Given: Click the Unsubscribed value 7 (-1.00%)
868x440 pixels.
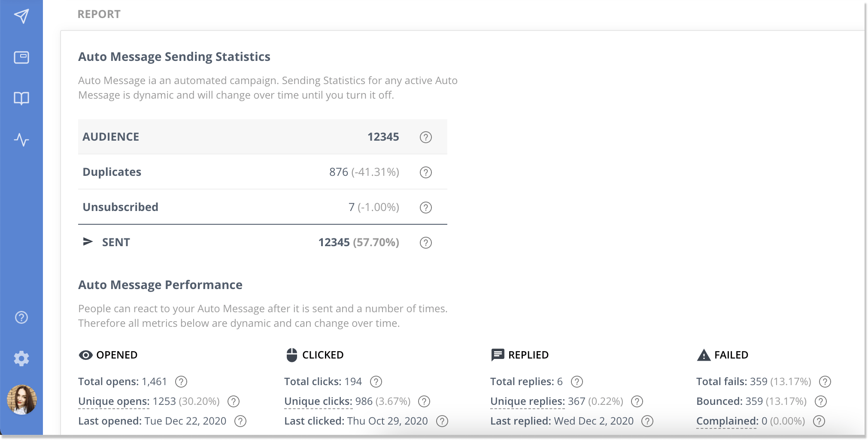Looking at the screenshot, I should [374, 207].
